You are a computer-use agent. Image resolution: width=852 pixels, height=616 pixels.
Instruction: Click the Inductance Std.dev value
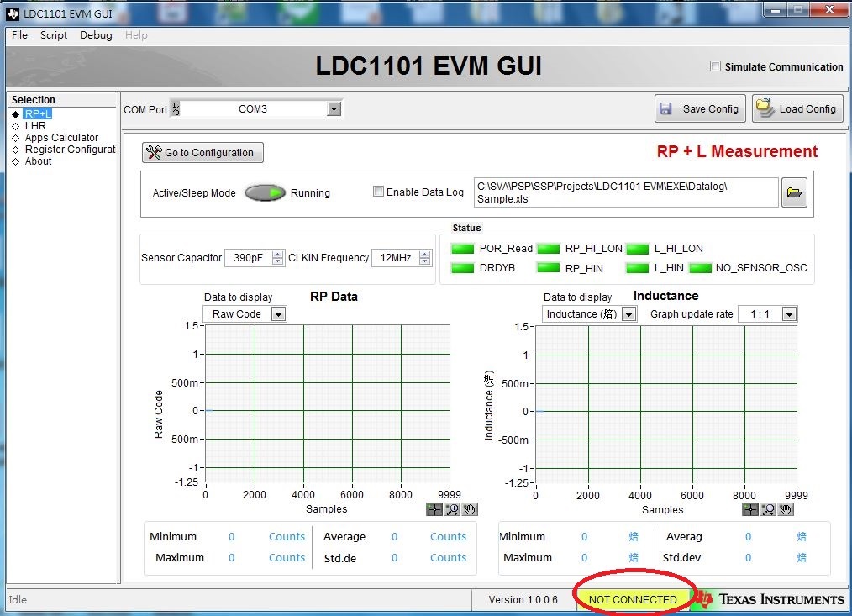pos(748,558)
